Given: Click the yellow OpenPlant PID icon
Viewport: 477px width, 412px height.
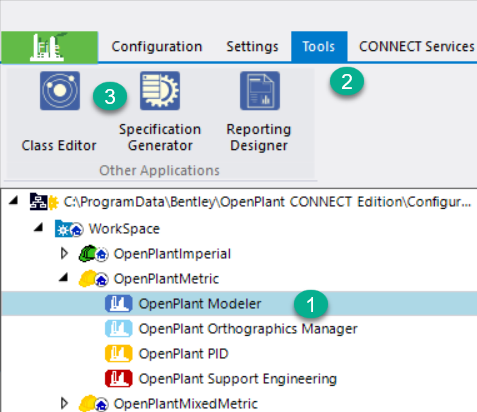Looking at the screenshot, I should pos(119,354).
